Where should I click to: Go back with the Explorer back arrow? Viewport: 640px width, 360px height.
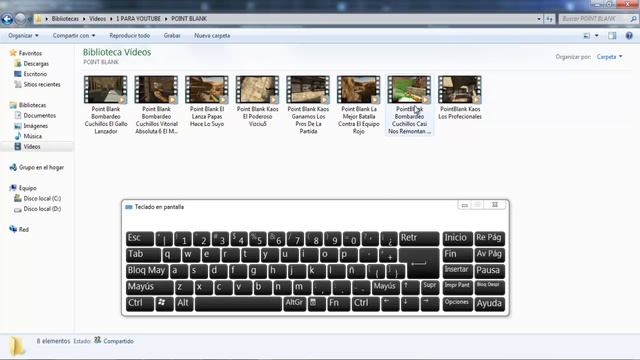tap(7, 19)
